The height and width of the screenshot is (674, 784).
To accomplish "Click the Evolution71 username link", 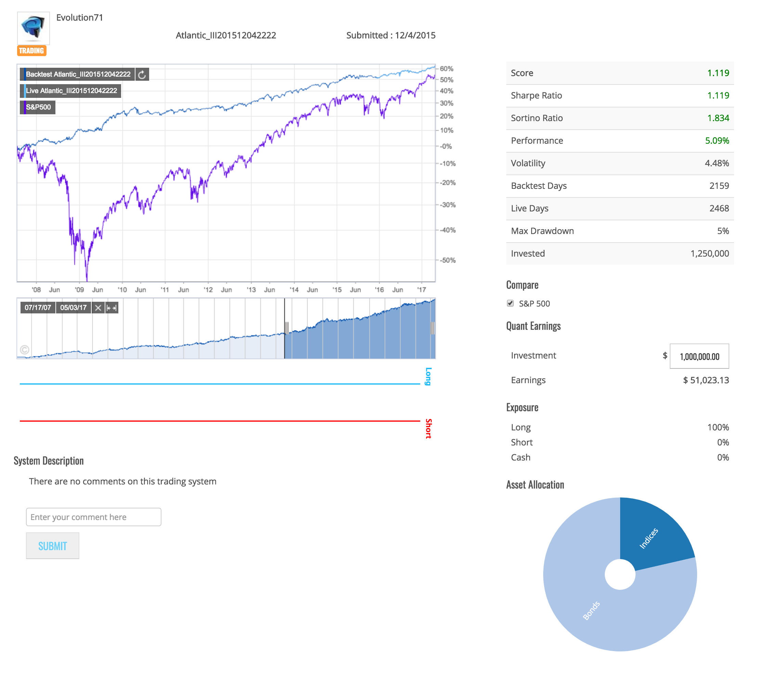I will [x=79, y=17].
